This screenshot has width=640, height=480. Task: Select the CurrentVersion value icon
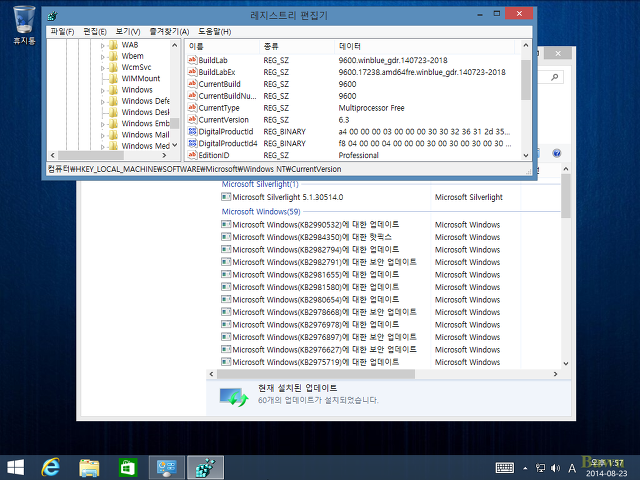[x=192, y=119]
